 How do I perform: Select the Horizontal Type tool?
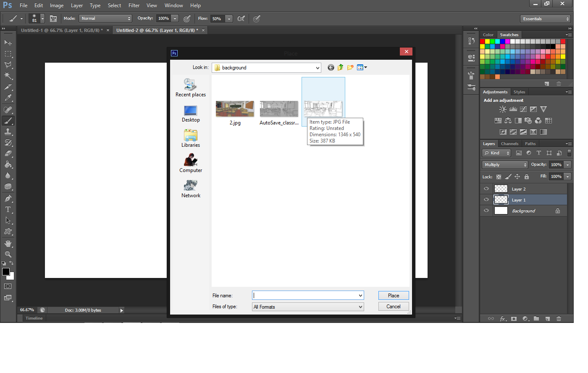(x=8, y=209)
